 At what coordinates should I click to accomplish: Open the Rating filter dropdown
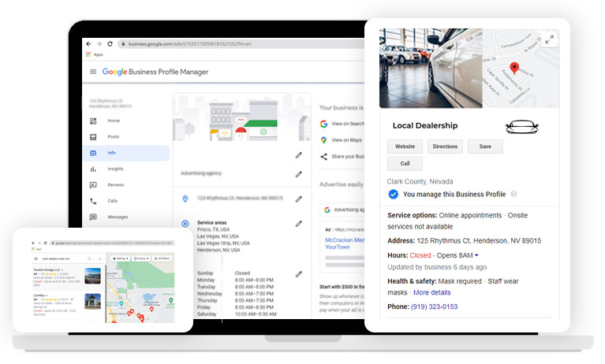[x=120, y=258]
